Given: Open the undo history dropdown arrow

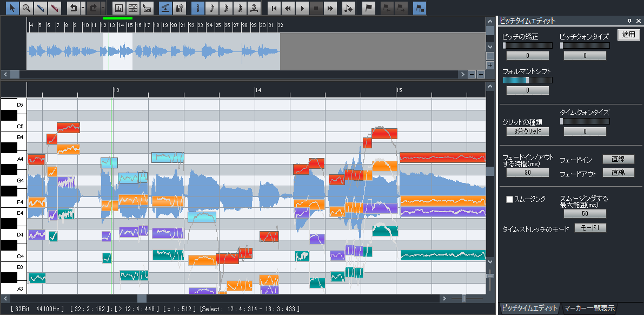Looking at the screenshot, I should 82,8.
